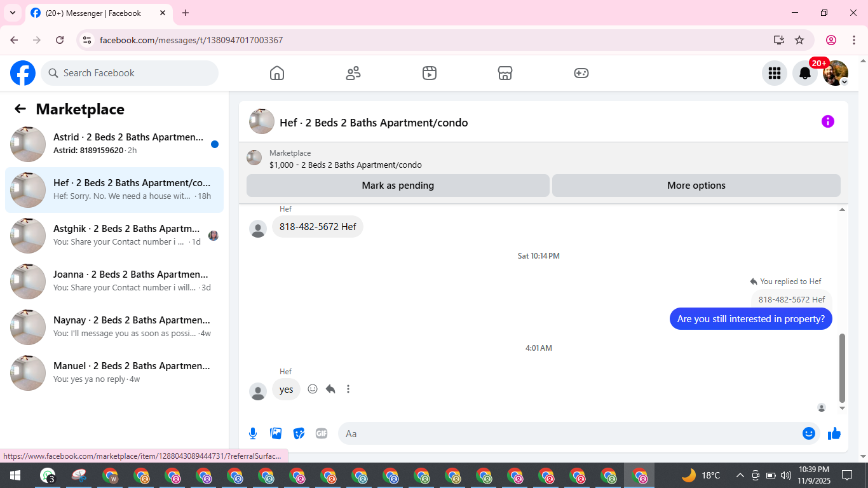Open the notifications bell
This screenshot has width=868, height=488.
[805, 73]
